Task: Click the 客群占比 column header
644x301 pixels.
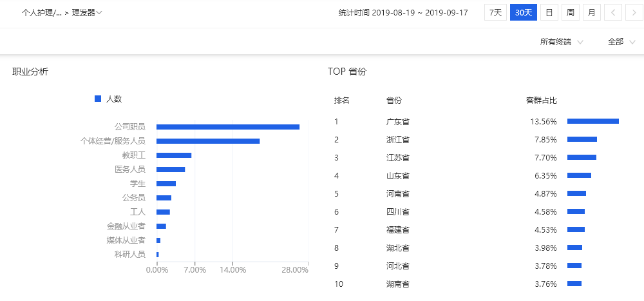Action: [541, 101]
